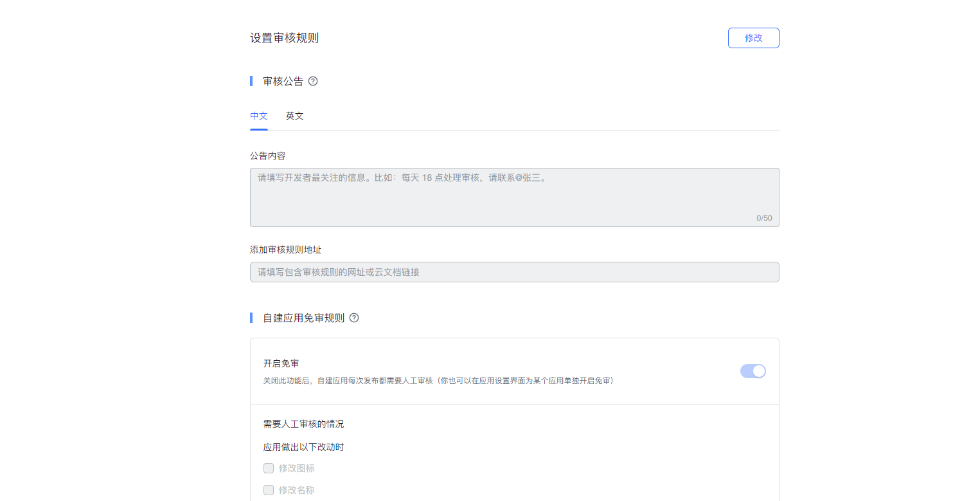Click the 公告内容 field label
The width and height of the screenshot is (980, 501).
click(268, 156)
